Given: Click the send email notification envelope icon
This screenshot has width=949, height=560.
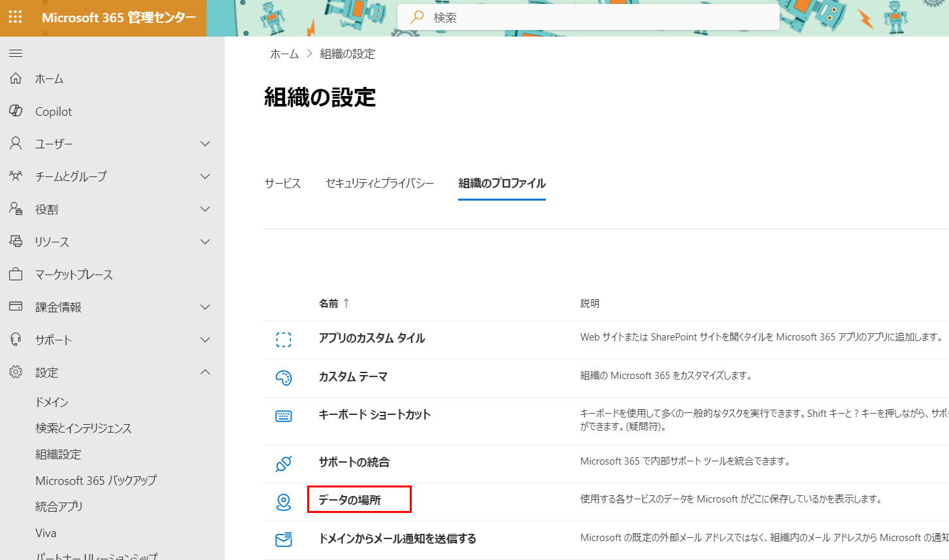Looking at the screenshot, I should point(284,540).
